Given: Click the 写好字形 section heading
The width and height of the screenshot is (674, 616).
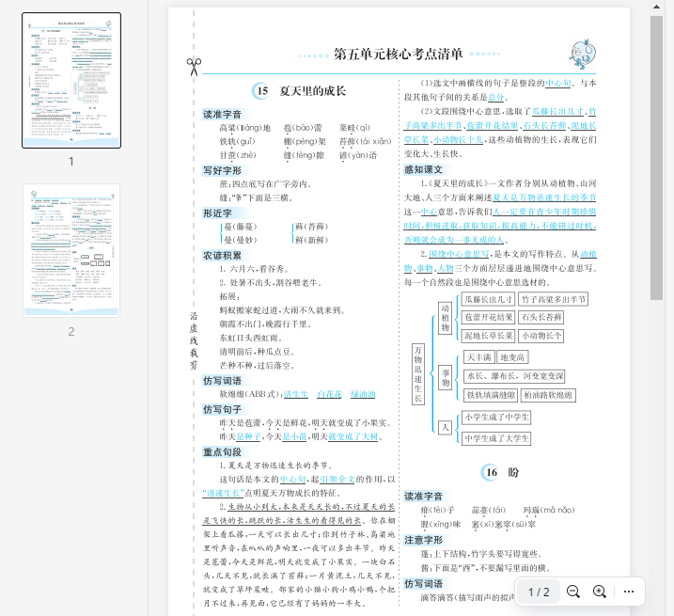Looking at the screenshot, I should pyautogui.click(x=222, y=170).
